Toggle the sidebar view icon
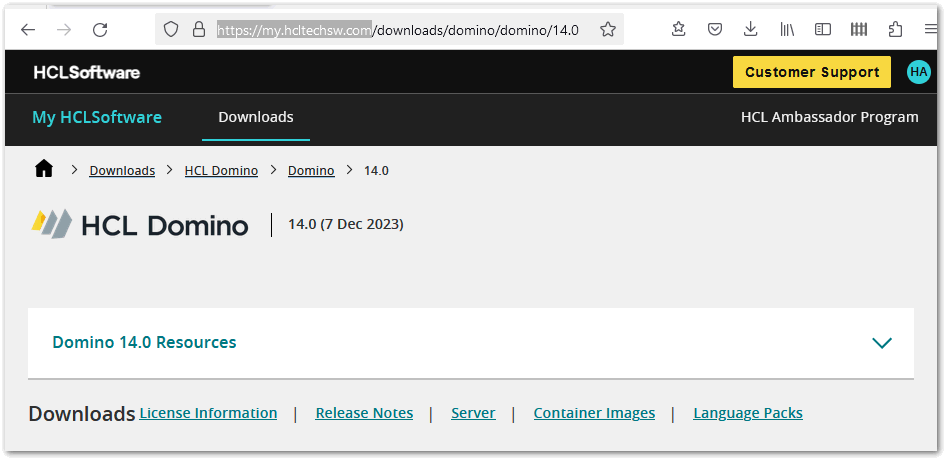The width and height of the screenshot is (946, 460). pyautogui.click(x=823, y=30)
